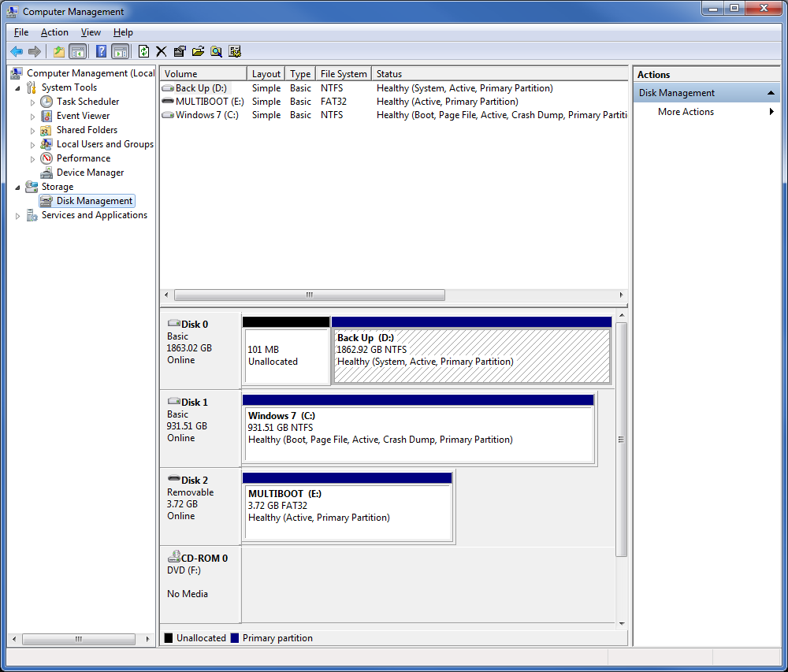The height and width of the screenshot is (672, 788).
Task: Click the black Unallocated legend swatch
Action: tap(169, 638)
